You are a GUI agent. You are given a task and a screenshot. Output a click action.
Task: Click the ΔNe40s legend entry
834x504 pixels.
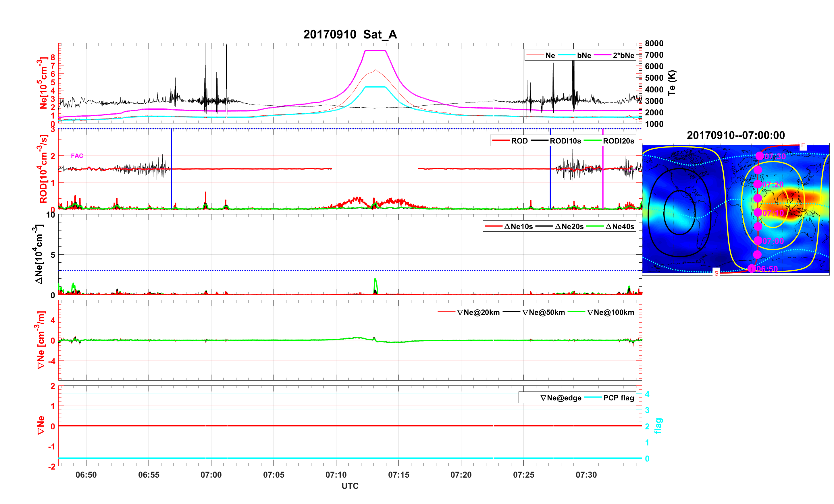pyautogui.click(x=619, y=227)
